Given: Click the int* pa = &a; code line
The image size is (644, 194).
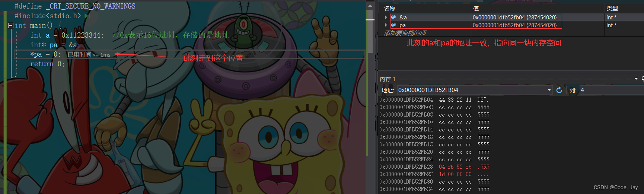Looking at the screenshot, I should (55, 45).
